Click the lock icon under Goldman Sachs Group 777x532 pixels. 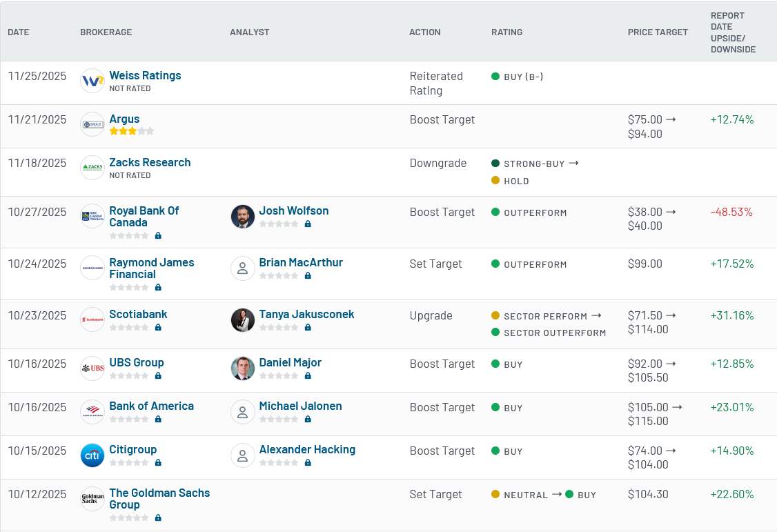coord(158,518)
